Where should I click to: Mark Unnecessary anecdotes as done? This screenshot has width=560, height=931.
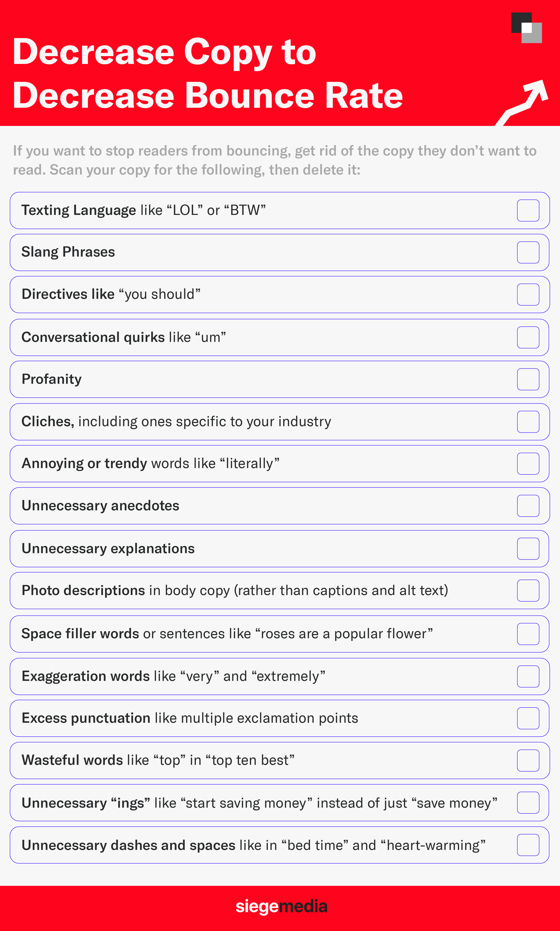(528, 506)
